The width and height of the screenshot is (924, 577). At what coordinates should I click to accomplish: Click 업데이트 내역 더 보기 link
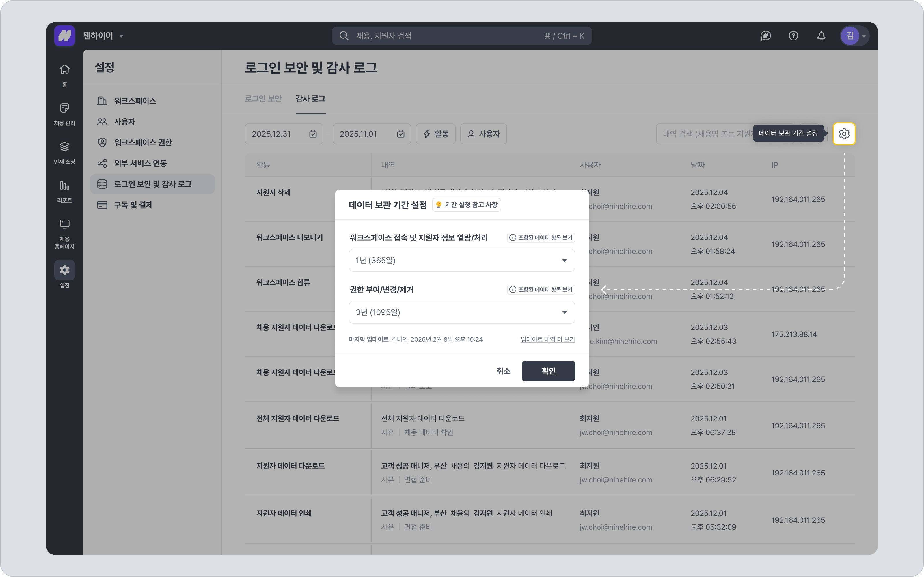tap(547, 339)
